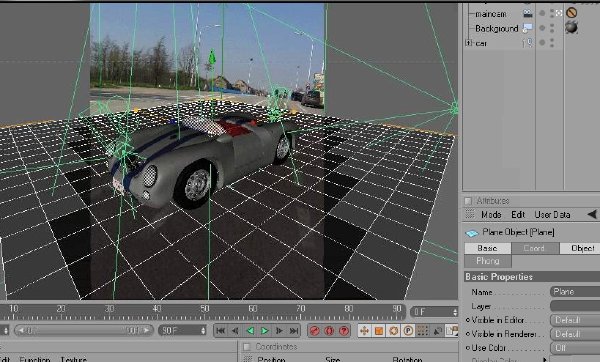Toggle the Background layer dot
This screenshot has width=600, height=362.
[542, 28]
